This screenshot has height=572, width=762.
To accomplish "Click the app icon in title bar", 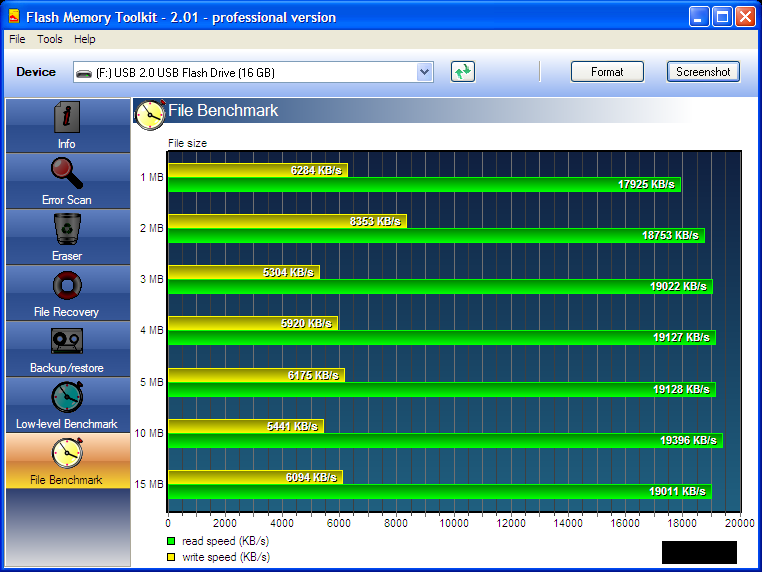I will tap(14, 17).
